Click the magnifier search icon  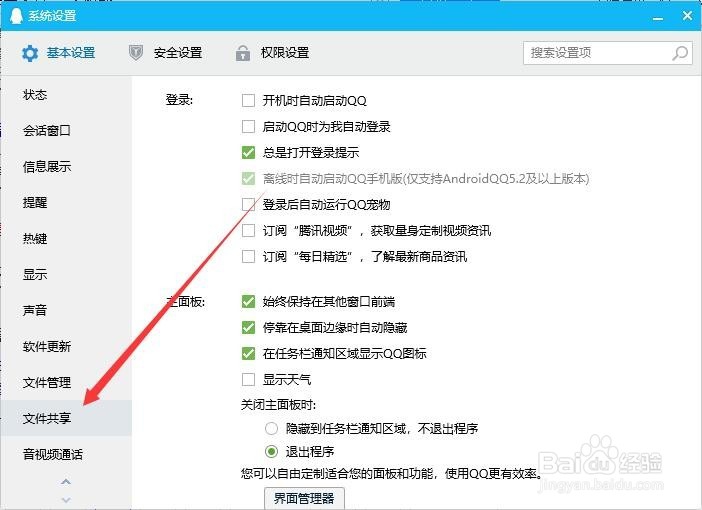680,53
